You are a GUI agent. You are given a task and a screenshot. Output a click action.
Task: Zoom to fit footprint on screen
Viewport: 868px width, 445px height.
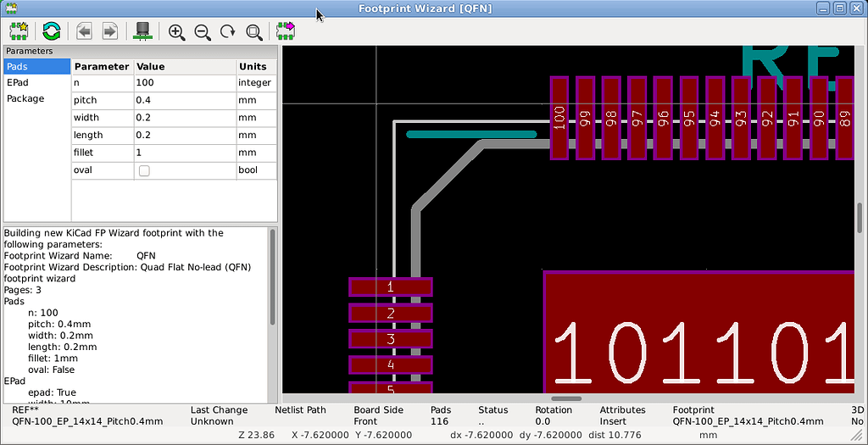[253, 31]
